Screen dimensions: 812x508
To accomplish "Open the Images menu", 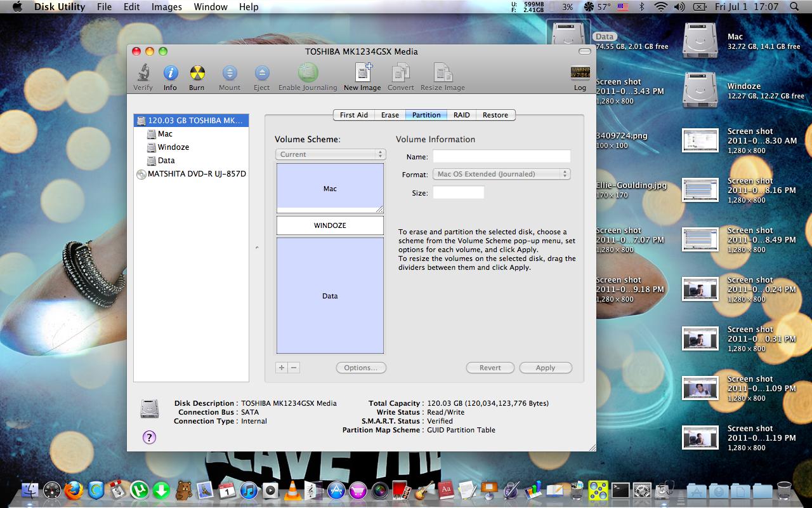I will click(x=167, y=7).
